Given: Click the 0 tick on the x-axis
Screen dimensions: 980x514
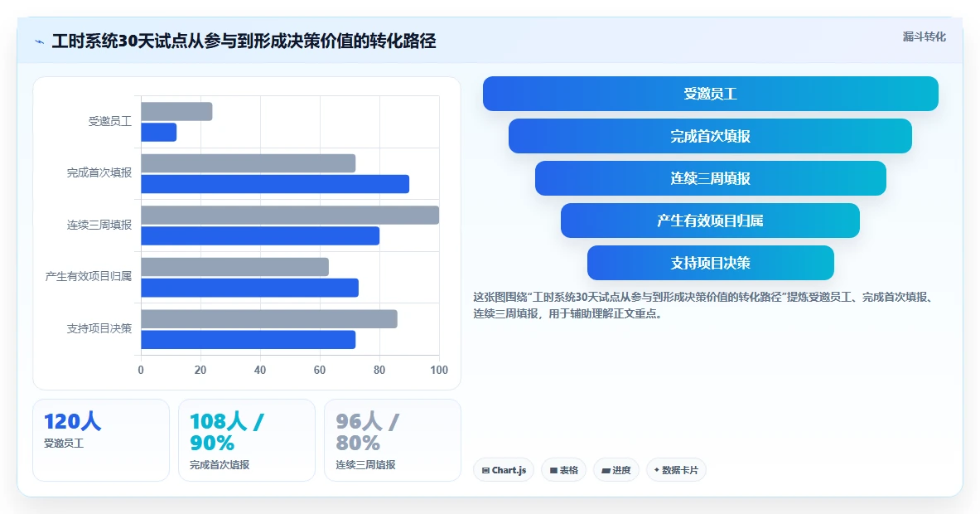Looking at the screenshot, I should pos(141,371).
